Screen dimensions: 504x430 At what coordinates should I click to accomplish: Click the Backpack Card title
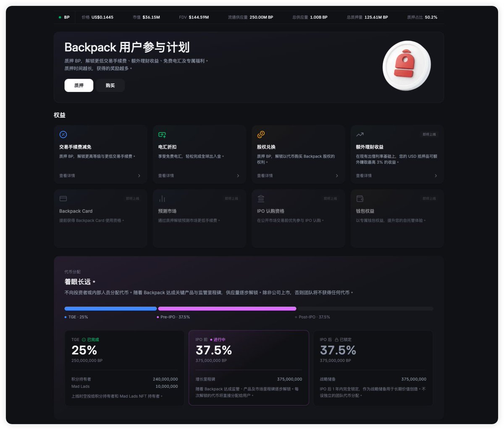[x=76, y=211]
